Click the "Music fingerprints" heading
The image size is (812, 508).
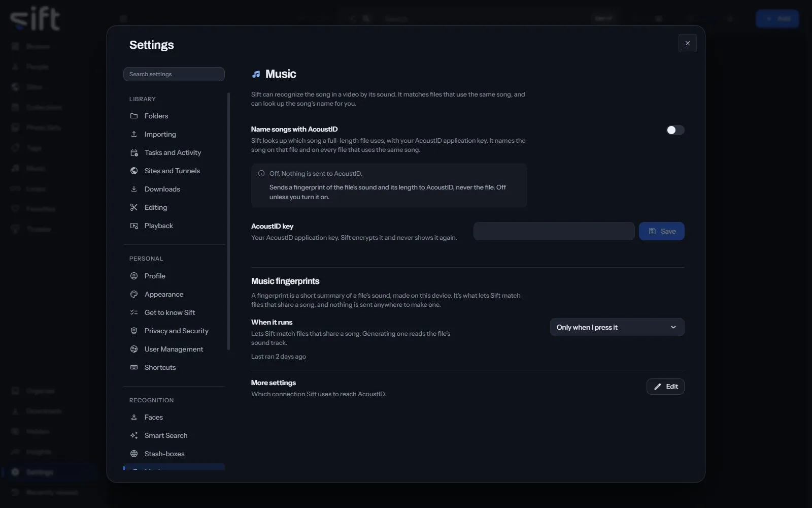285,281
